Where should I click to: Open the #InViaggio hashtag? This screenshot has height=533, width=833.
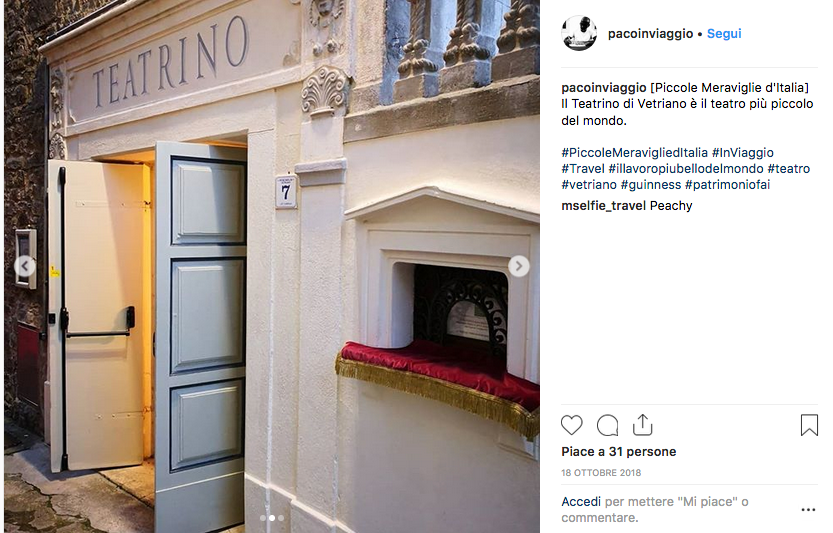tap(743, 153)
